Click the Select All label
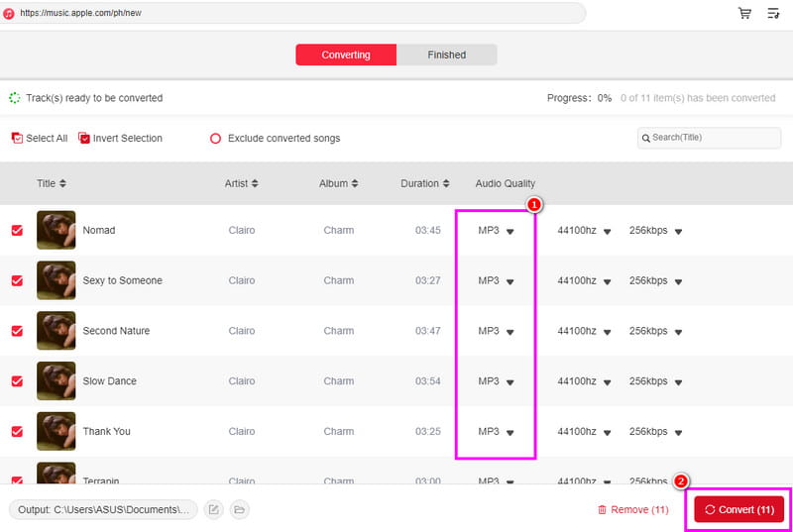 coord(47,139)
